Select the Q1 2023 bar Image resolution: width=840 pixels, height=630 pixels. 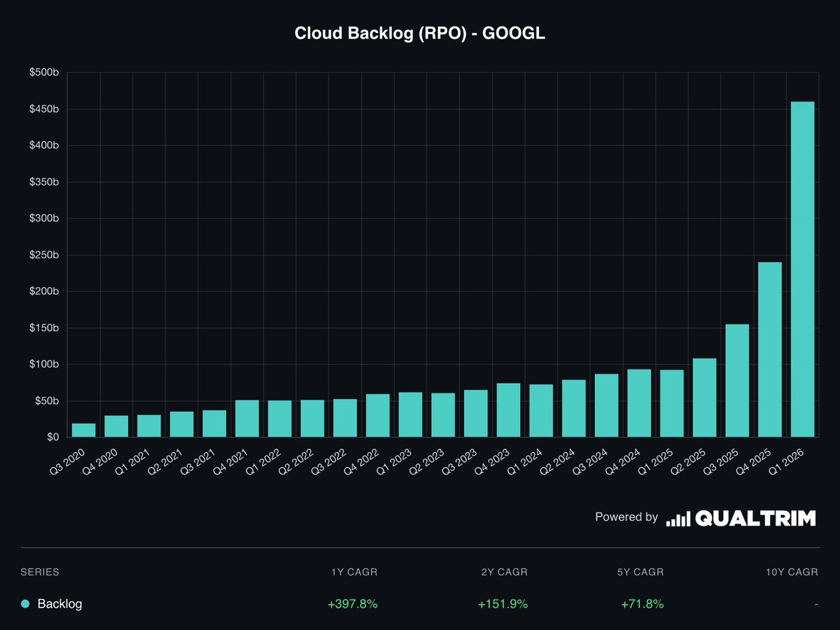410,415
